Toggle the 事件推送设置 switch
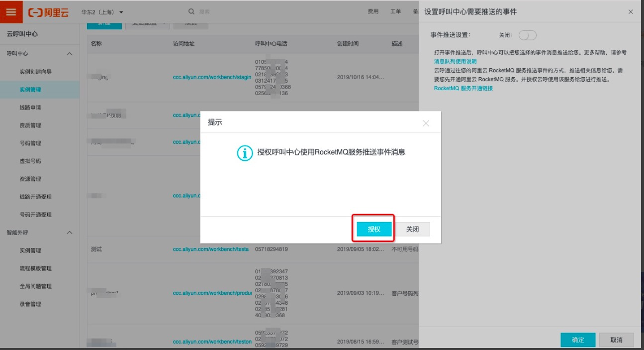Viewport: 644px width, 350px height. click(x=527, y=35)
